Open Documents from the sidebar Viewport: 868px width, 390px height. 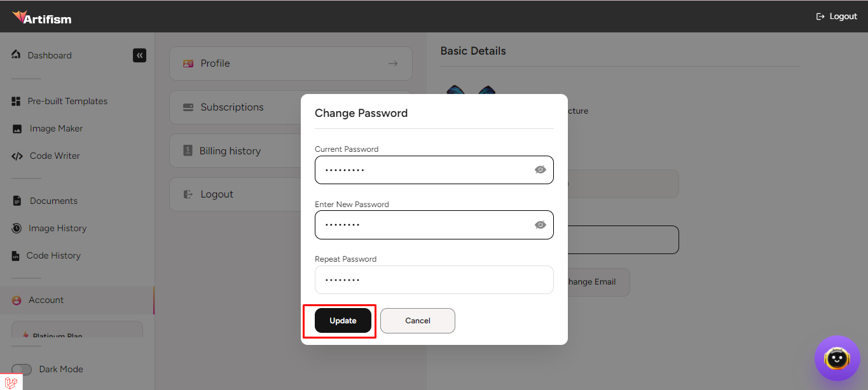pos(53,201)
